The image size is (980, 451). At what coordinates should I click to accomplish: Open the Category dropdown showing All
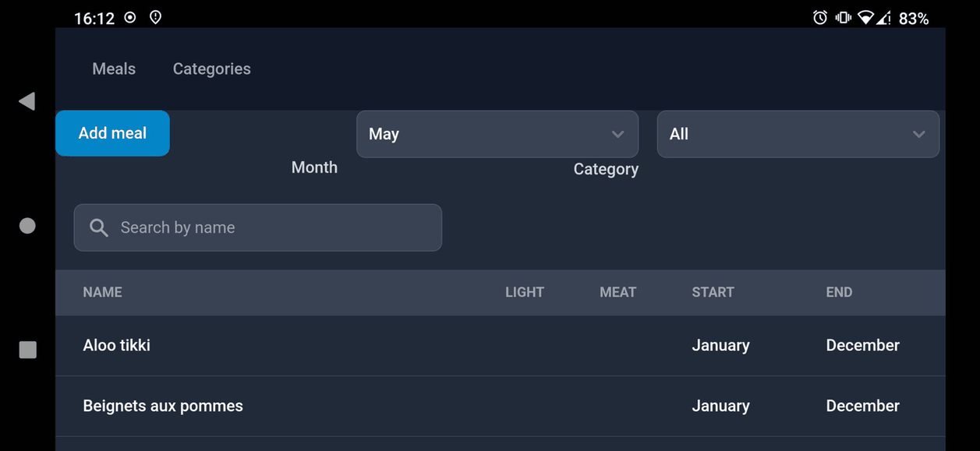coord(798,134)
